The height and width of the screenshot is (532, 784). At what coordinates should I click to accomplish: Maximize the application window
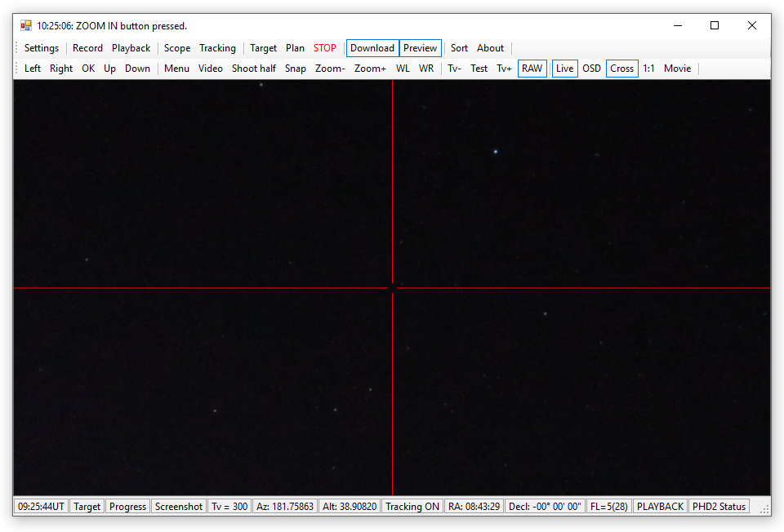715,25
